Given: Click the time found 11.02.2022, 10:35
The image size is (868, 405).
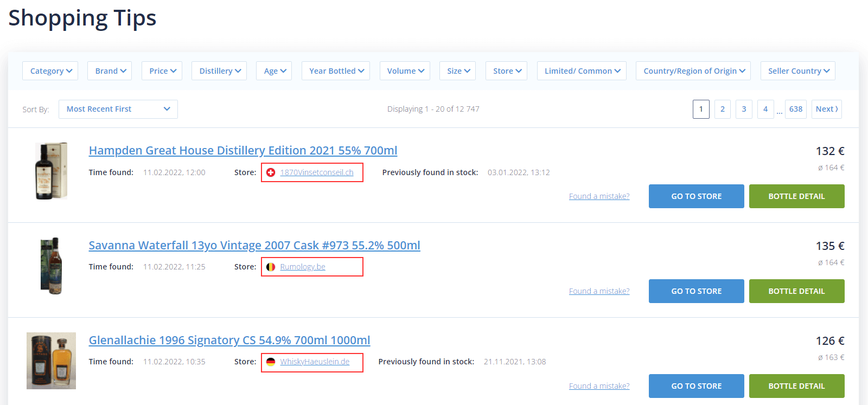Looking at the screenshot, I should (x=174, y=362).
